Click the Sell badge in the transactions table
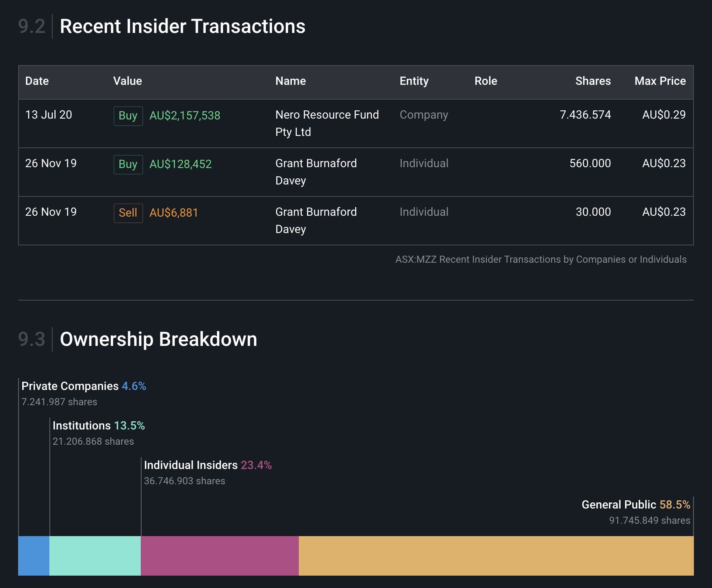The width and height of the screenshot is (712, 588). point(128,213)
